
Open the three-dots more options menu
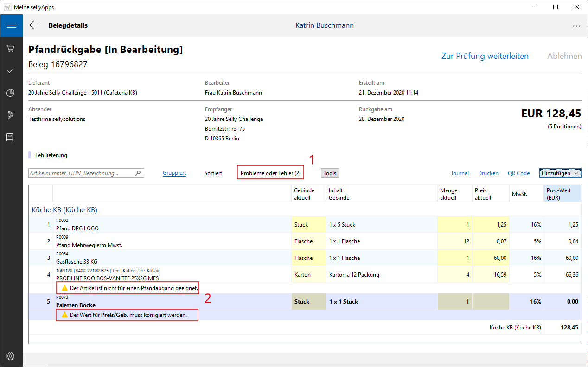pyautogui.click(x=576, y=26)
